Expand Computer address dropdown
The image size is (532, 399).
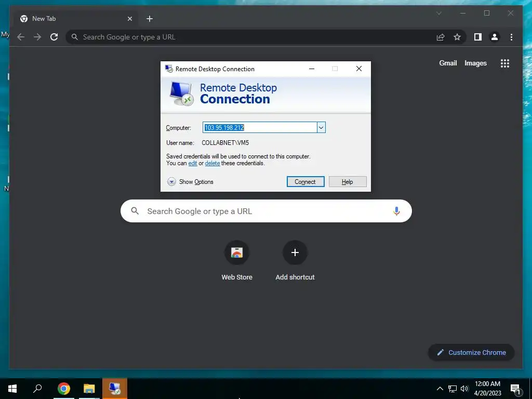(x=321, y=128)
